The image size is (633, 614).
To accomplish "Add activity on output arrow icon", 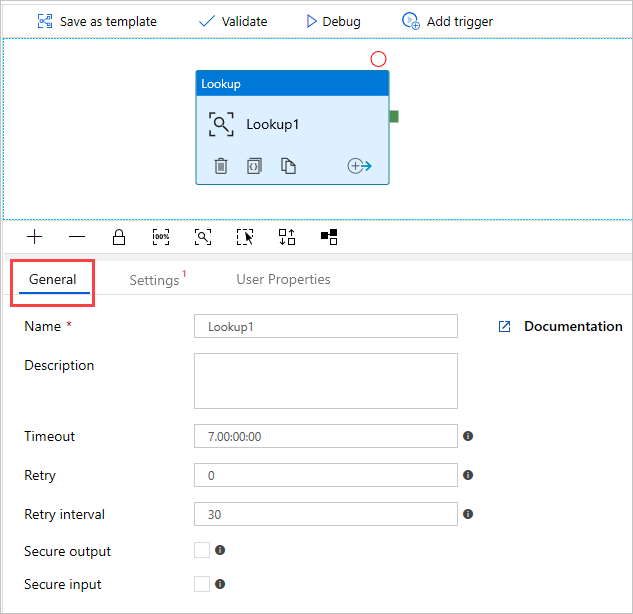I will pos(359,166).
